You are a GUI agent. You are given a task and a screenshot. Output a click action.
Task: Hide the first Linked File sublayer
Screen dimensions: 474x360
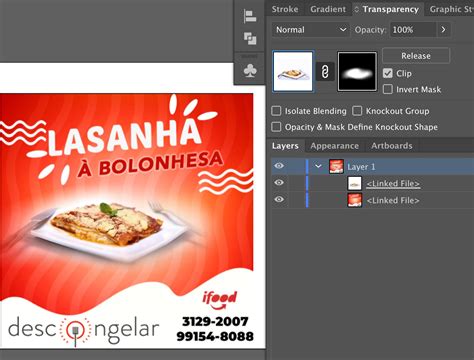point(279,183)
